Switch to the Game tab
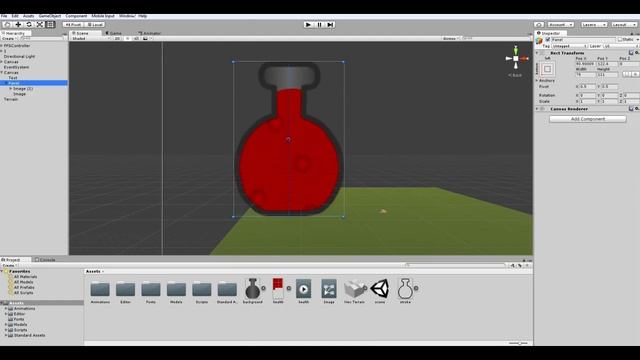This screenshot has height=360, width=640. 114,33
